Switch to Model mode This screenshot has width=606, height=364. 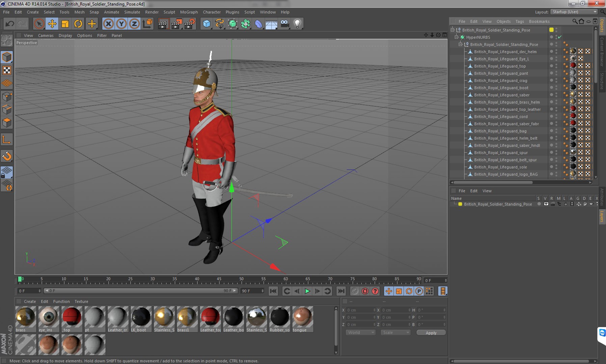click(7, 57)
